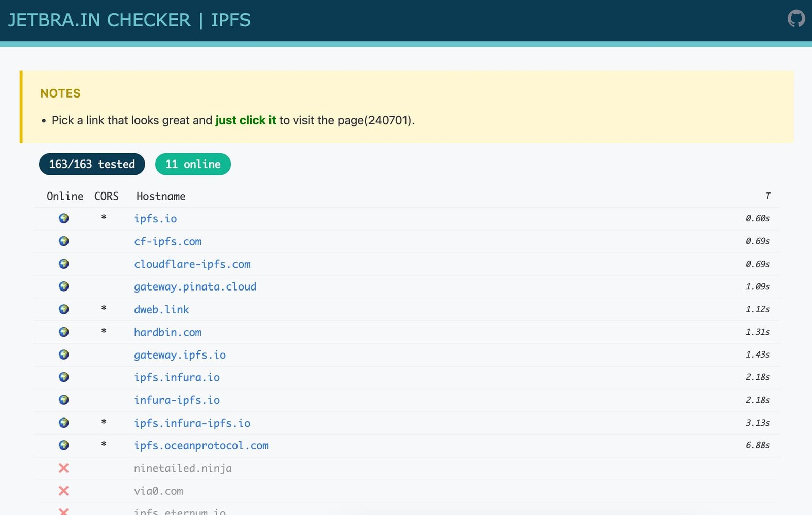
Task: Click the globe icon for dweb.link
Action: click(64, 309)
